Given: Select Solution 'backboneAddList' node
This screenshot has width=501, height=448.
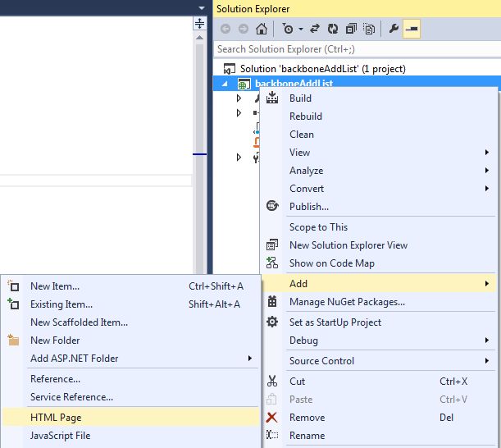Looking at the screenshot, I should tap(322, 69).
